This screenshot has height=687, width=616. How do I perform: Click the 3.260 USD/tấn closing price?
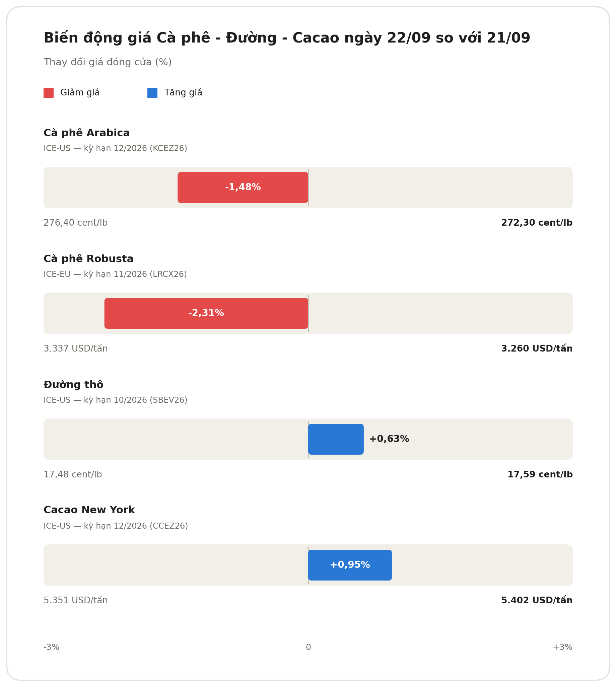537,349
